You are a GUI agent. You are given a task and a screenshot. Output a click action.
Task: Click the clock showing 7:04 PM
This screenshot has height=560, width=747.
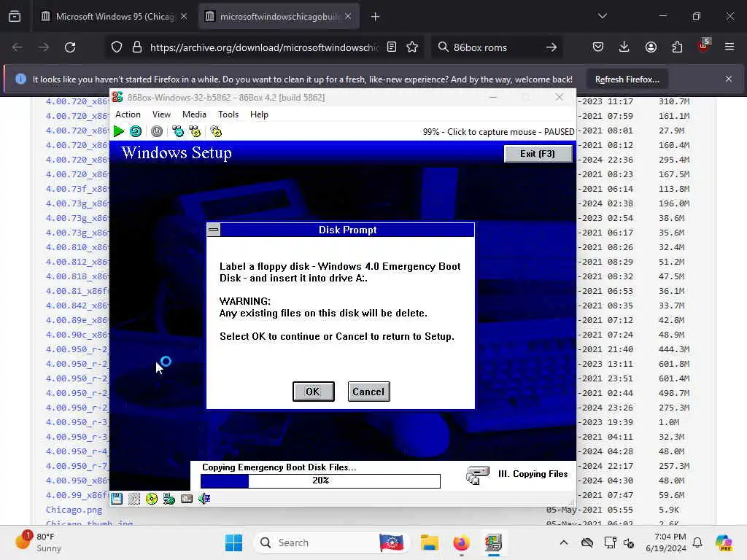(x=666, y=542)
